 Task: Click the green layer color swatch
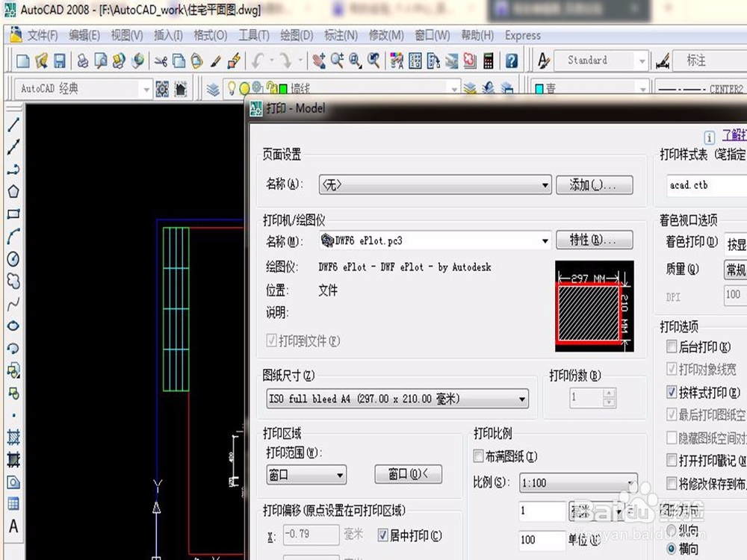pos(283,89)
